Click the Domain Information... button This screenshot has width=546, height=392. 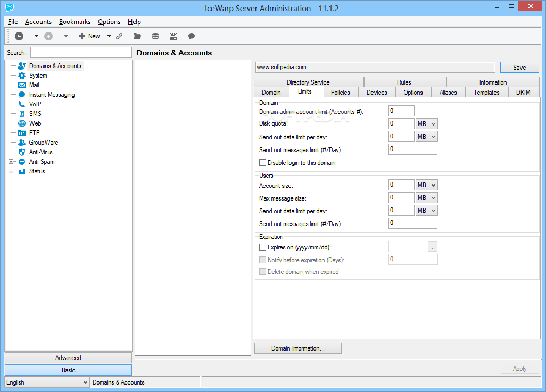[297, 348]
